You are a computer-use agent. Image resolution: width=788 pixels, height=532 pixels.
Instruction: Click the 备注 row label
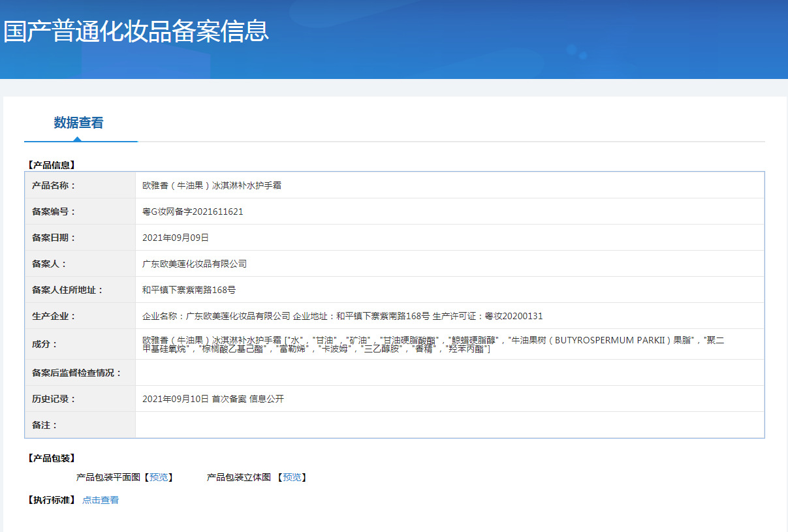[45, 425]
